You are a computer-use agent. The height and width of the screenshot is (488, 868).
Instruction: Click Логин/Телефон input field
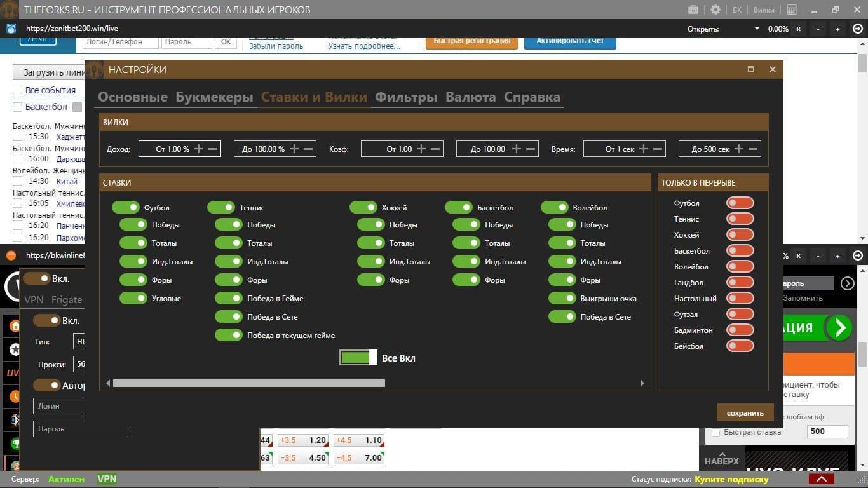coord(121,42)
